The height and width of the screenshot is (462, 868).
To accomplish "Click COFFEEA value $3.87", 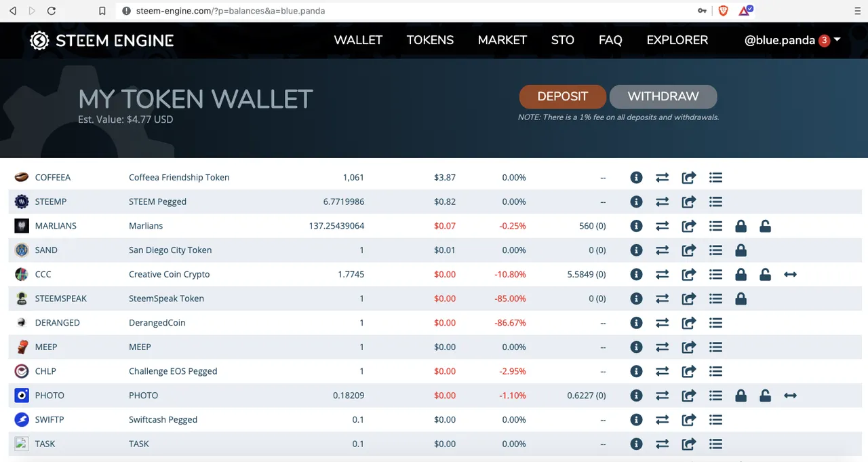I will (445, 178).
